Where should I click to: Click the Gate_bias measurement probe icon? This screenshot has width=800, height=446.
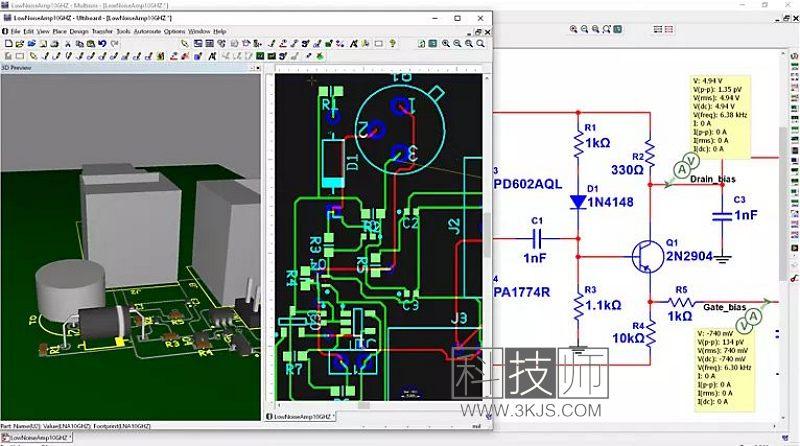[749, 320]
